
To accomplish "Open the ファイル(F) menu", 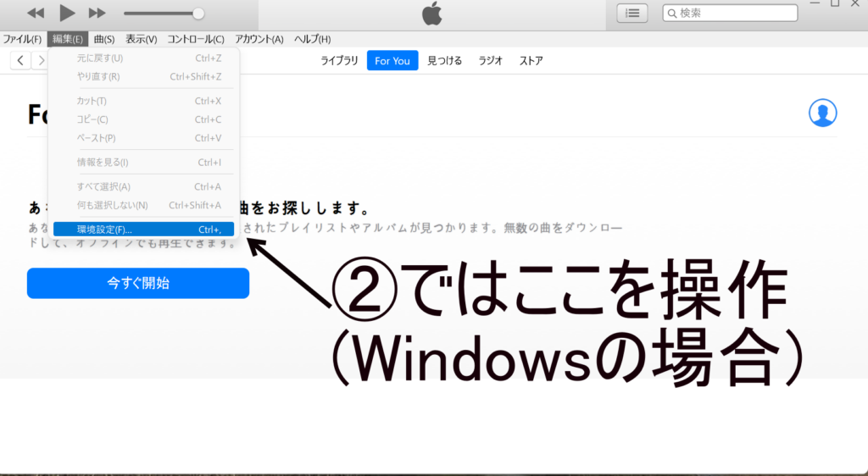I will pos(22,39).
